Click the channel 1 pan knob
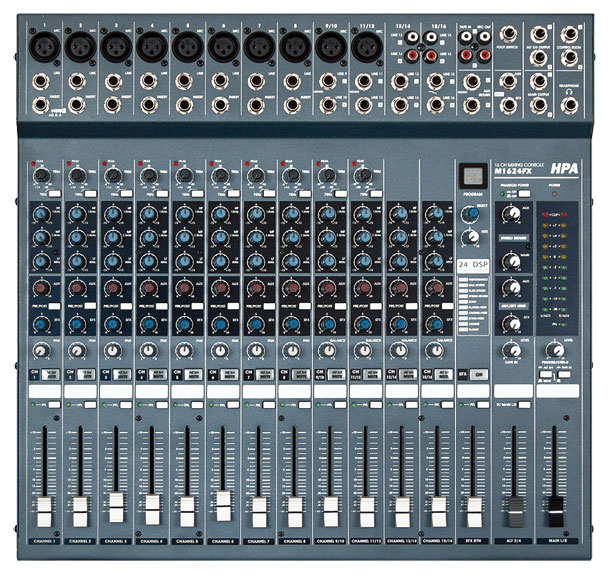 [x=41, y=351]
